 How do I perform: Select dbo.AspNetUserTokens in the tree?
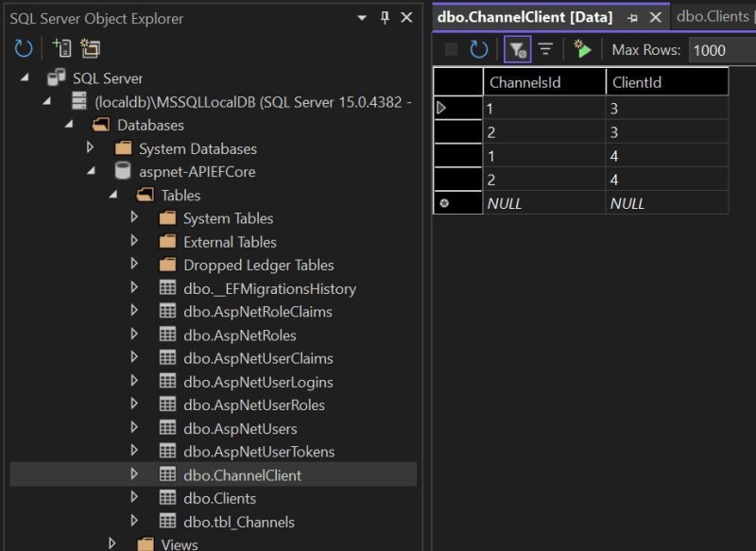pyautogui.click(x=259, y=452)
